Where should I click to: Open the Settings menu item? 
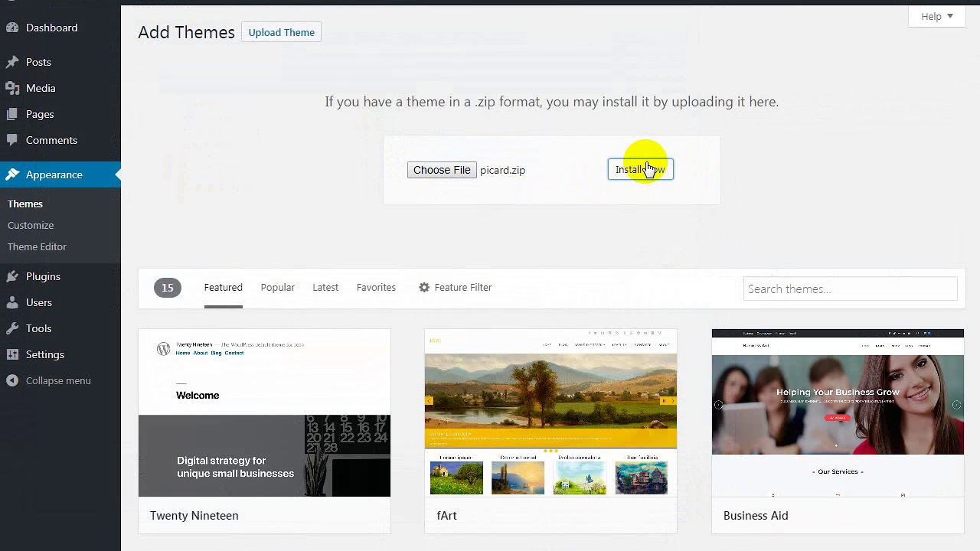point(60,354)
